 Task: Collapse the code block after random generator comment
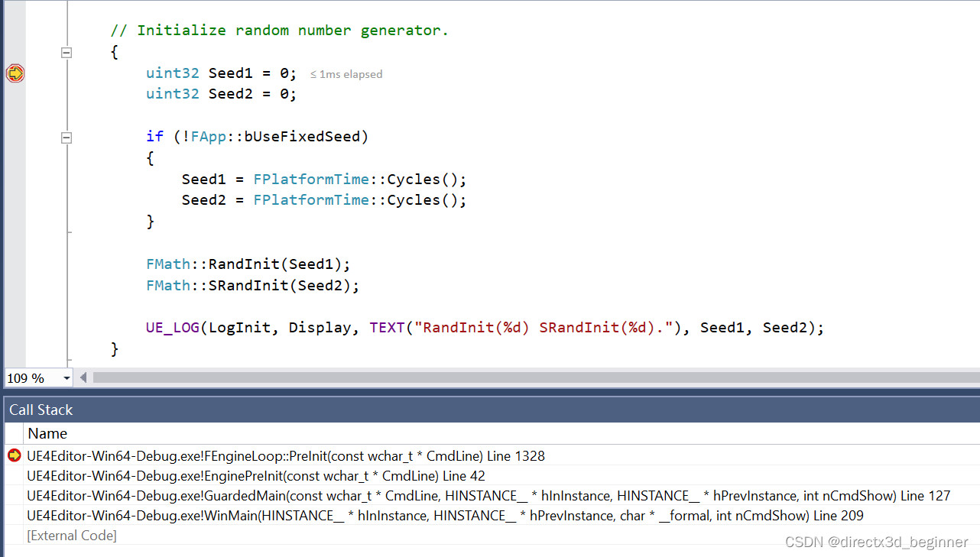tap(67, 53)
